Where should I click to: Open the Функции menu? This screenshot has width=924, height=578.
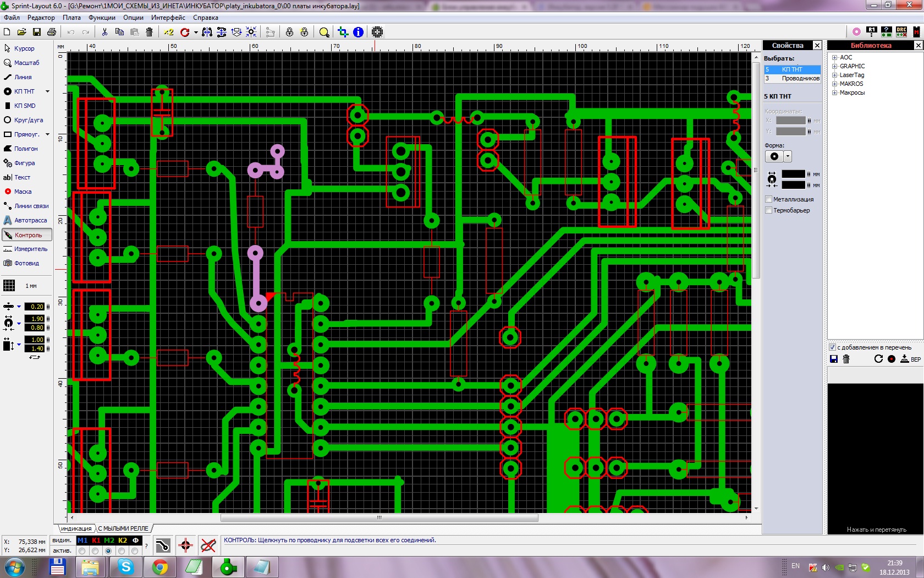tap(102, 18)
